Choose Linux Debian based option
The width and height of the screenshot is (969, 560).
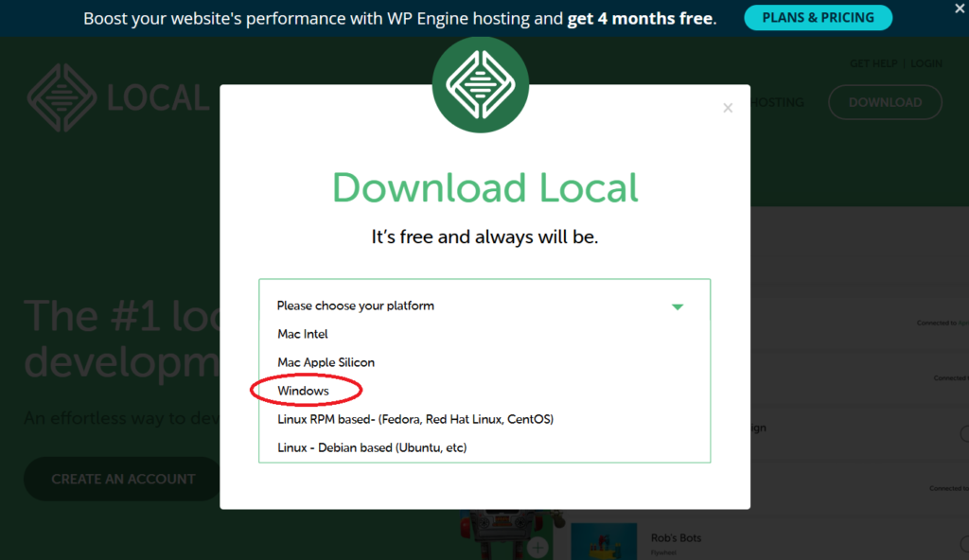(x=371, y=447)
